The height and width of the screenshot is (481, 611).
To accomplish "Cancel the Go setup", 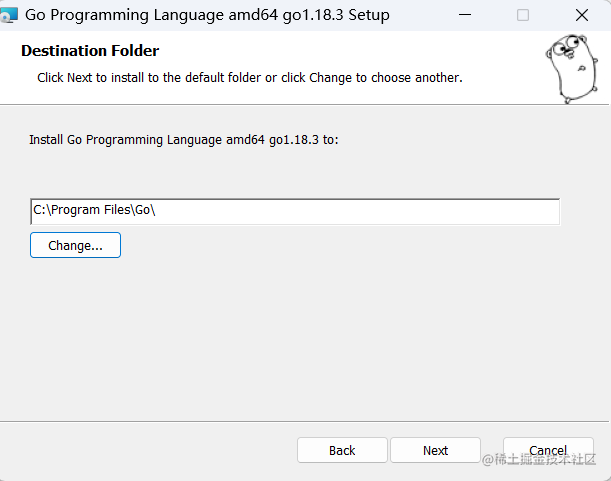I will point(548,450).
